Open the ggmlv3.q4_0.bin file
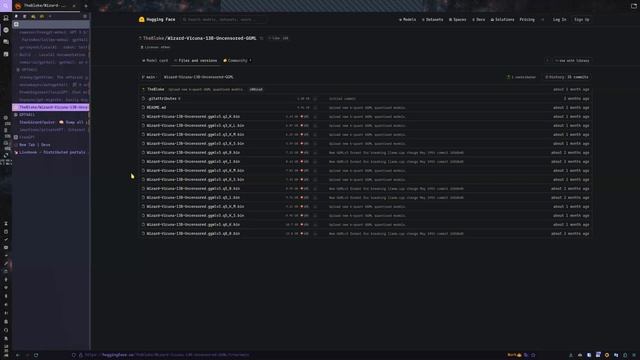The width and height of the screenshot is (640, 360). [193, 153]
